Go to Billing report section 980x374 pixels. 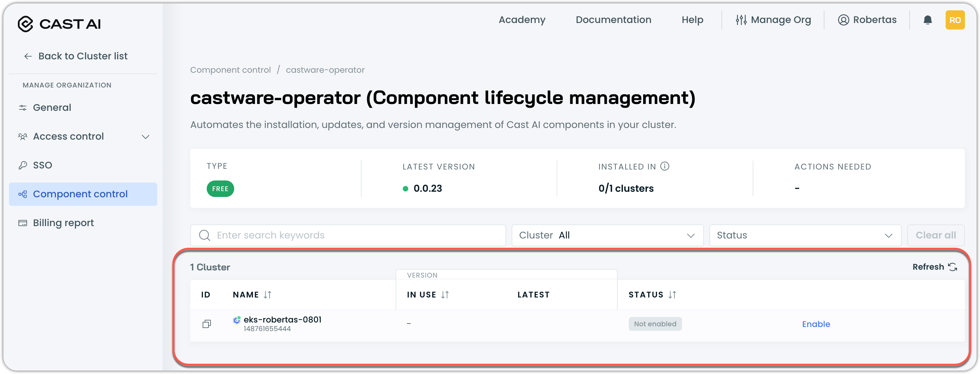click(63, 223)
